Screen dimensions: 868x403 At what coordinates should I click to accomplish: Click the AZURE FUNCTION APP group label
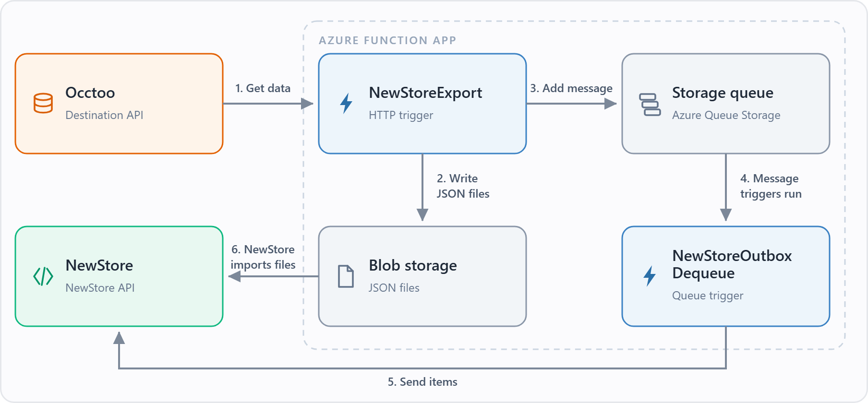pyautogui.click(x=387, y=40)
